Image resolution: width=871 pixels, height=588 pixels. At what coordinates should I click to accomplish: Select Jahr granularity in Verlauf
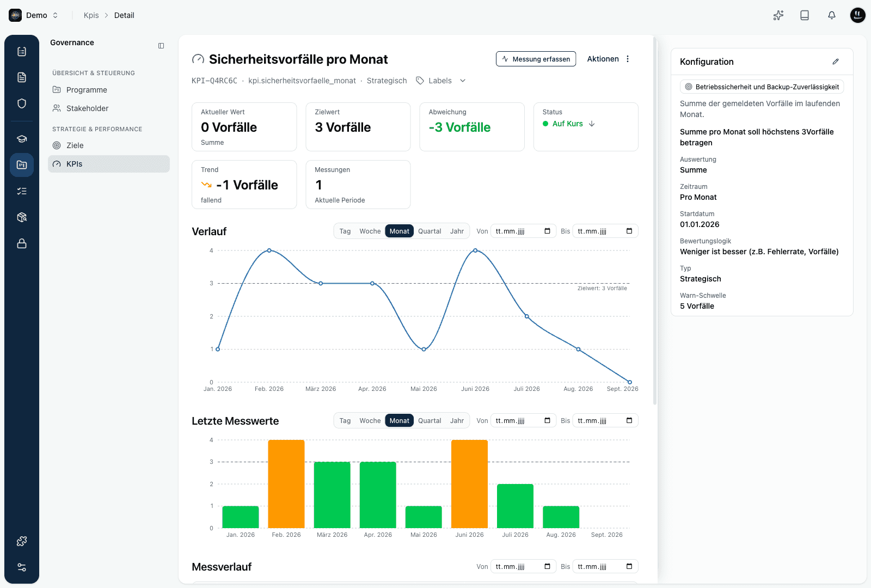[457, 231]
